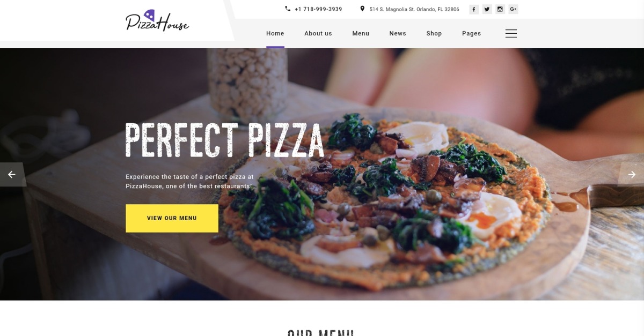Open the Instagram social icon

(500, 9)
